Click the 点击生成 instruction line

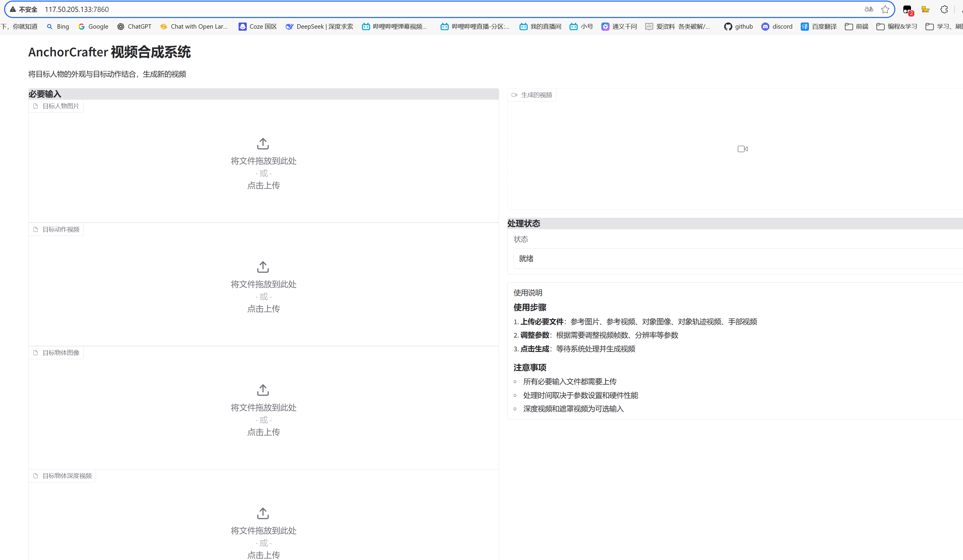[574, 349]
